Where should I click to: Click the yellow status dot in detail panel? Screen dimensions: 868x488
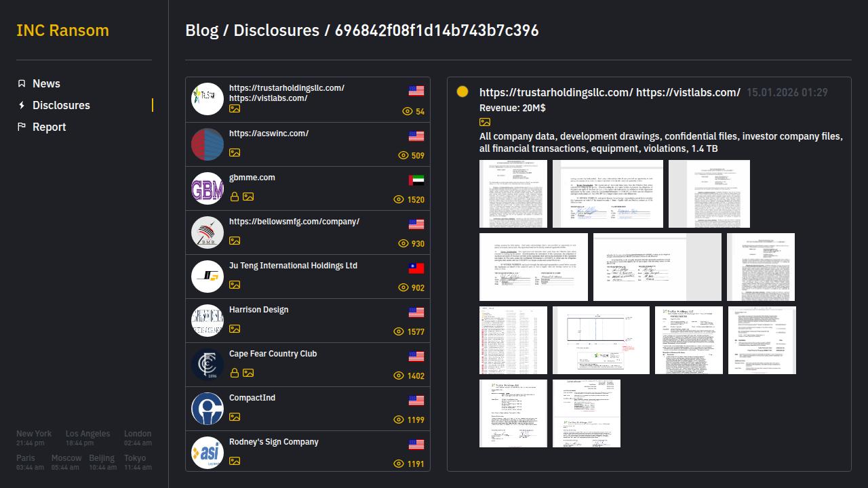(462, 91)
